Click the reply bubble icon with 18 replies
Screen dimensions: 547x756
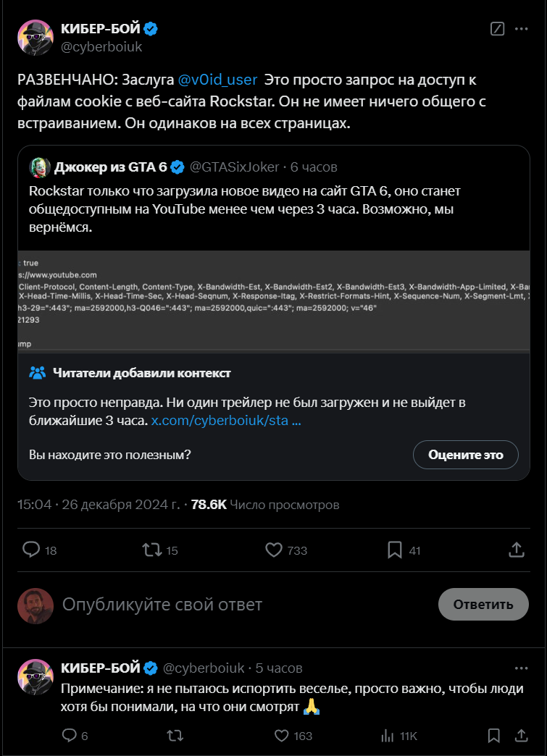coord(31,550)
